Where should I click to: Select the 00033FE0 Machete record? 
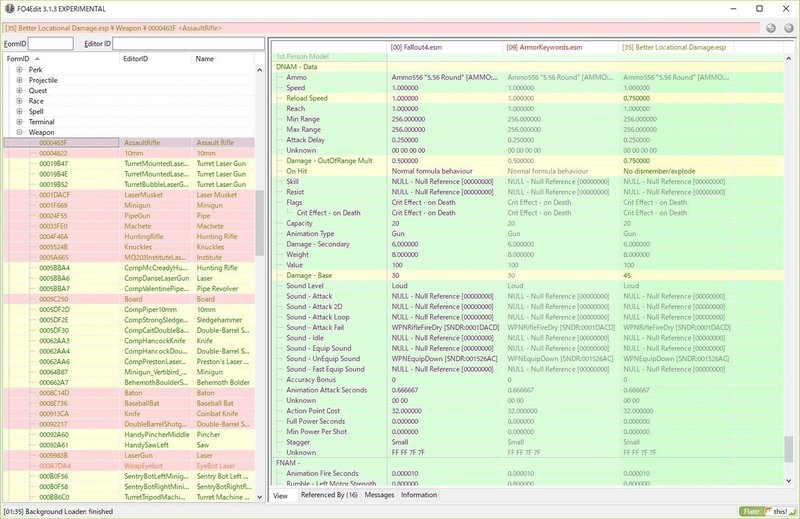[x=129, y=226]
